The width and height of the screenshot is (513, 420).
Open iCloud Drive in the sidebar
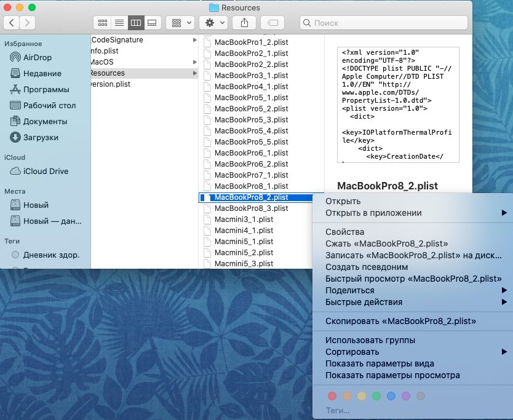point(45,171)
